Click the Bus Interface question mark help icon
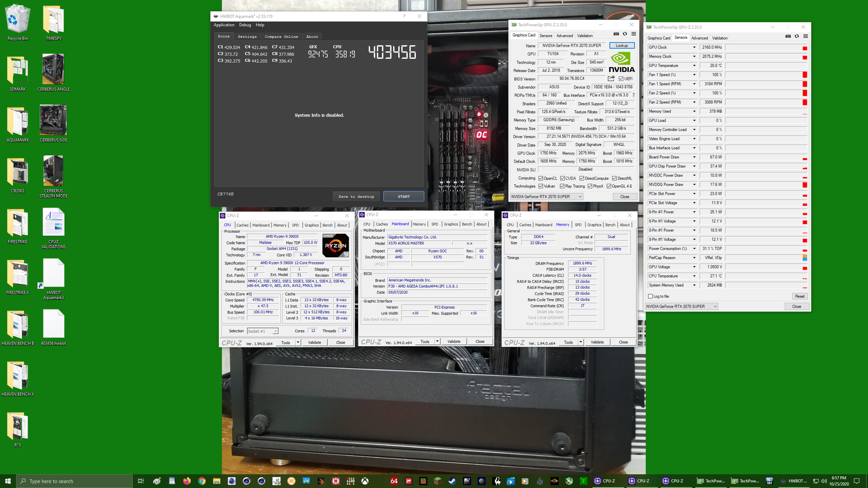 point(633,95)
